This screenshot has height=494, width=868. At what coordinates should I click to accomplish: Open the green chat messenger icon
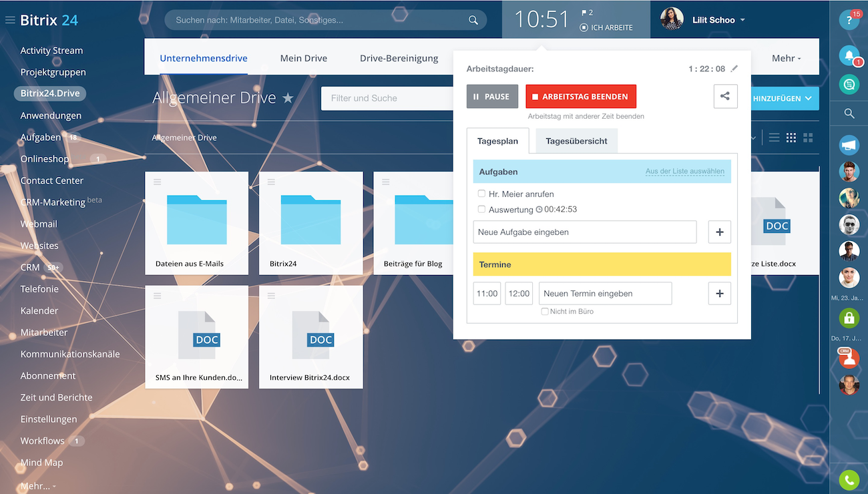coord(849,84)
